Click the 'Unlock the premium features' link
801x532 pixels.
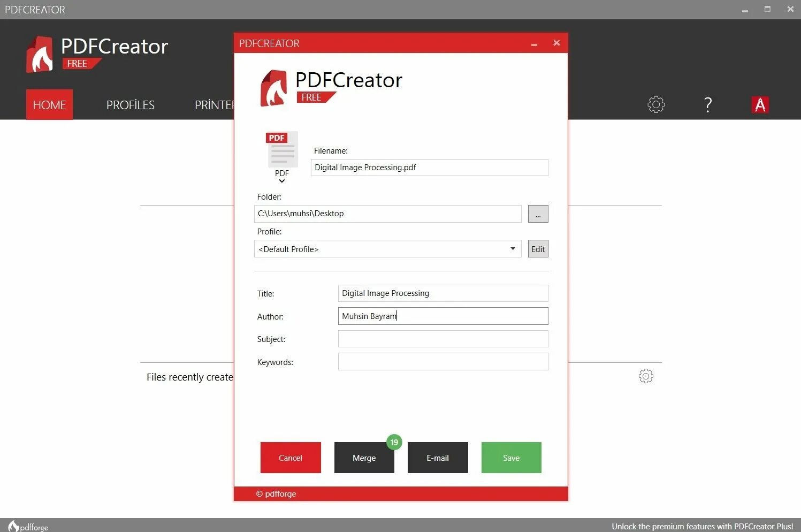pyautogui.click(x=703, y=526)
